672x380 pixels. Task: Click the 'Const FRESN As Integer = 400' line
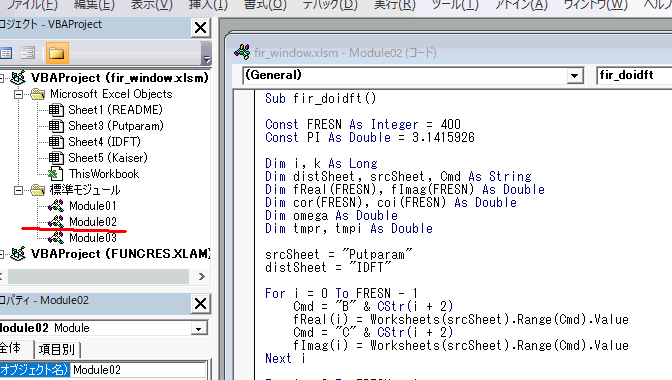click(363, 125)
